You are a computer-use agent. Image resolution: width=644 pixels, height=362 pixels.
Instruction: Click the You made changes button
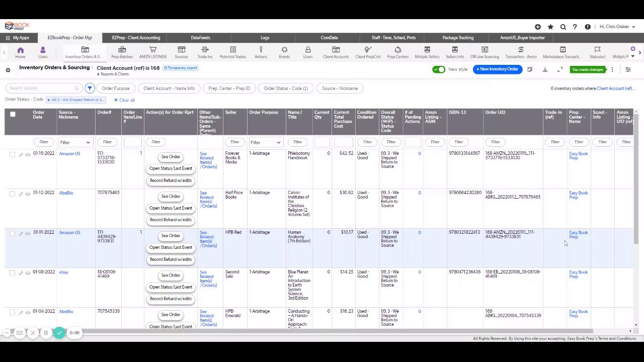tap(587, 70)
